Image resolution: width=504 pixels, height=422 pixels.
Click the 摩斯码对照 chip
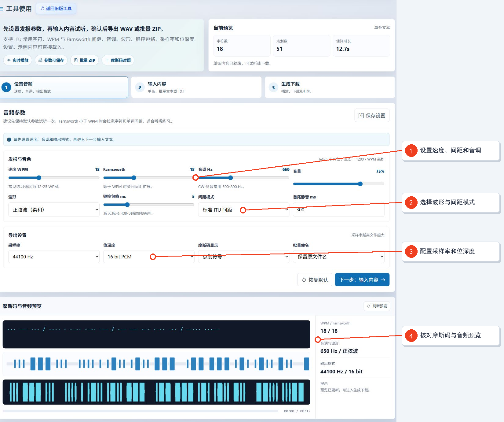coord(118,60)
